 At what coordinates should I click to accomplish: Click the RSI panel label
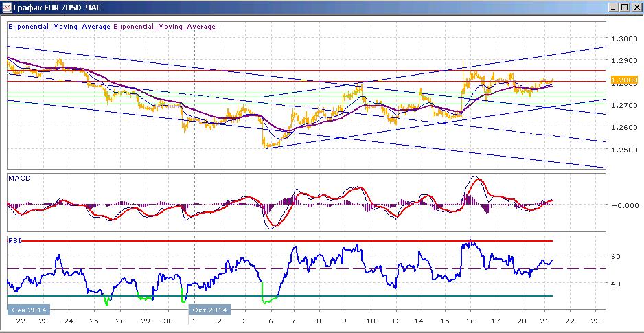(x=14, y=241)
